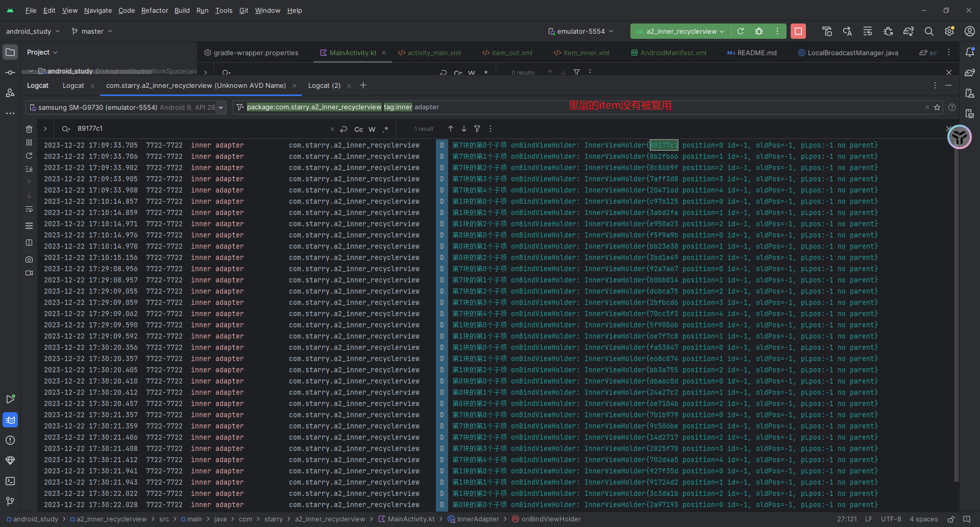Open the Refactor menu

tap(155, 10)
